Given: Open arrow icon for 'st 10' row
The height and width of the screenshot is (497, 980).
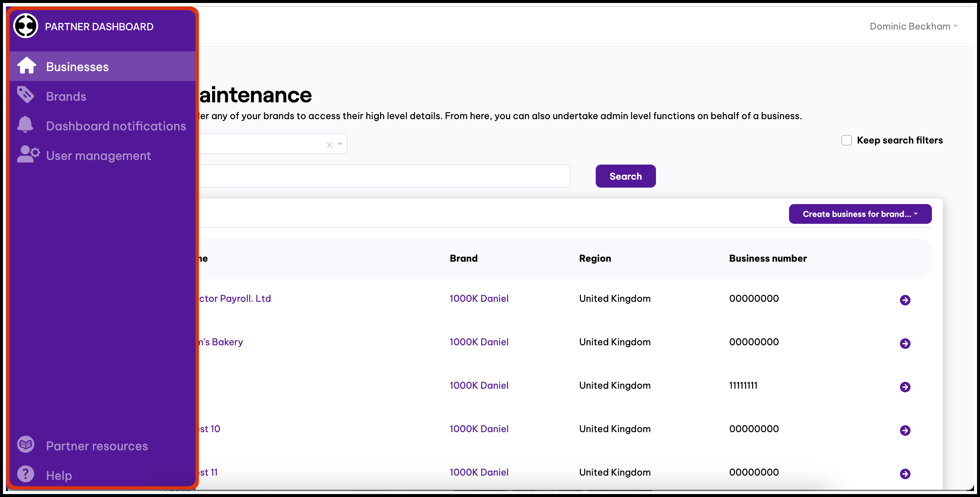Looking at the screenshot, I should (905, 430).
